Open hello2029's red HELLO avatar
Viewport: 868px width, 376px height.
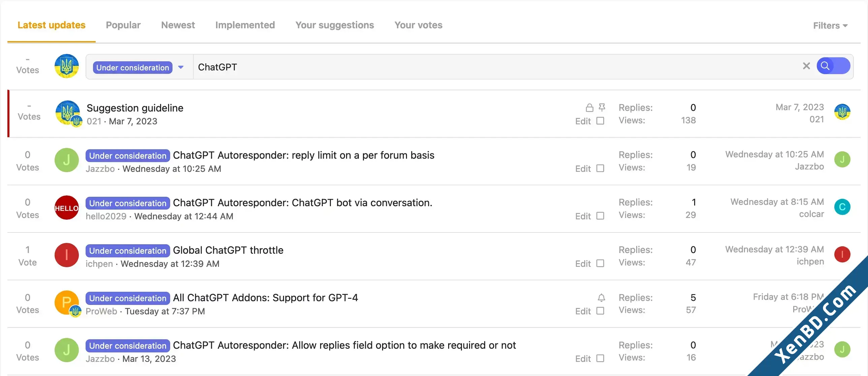coord(67,208)
